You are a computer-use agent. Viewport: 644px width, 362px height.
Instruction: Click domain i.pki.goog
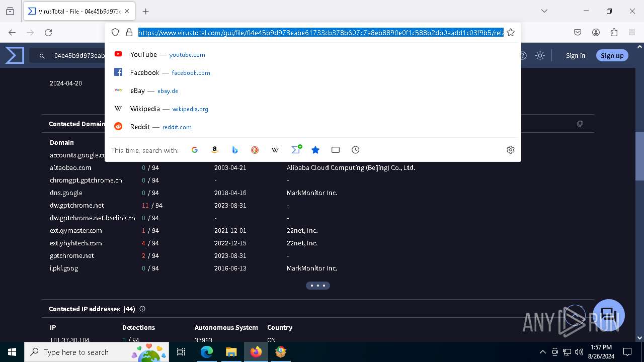tap(64, 268)
